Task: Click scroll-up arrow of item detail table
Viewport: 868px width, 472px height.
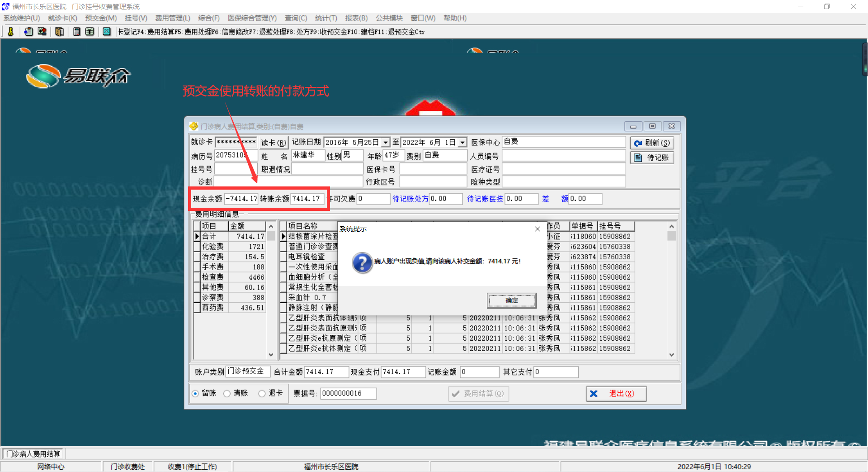Action: [671, 226]
